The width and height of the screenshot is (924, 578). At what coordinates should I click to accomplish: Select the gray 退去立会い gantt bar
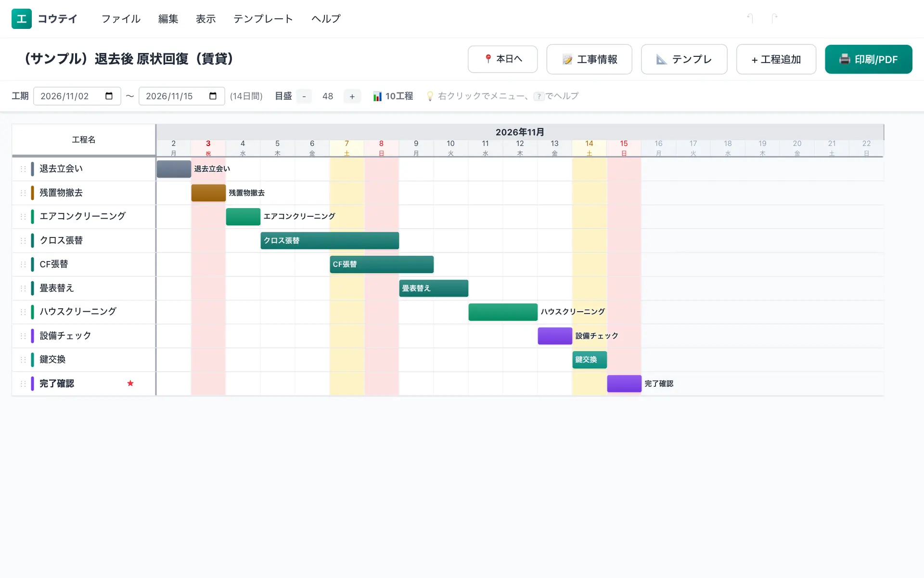click(x=174, y=169)
